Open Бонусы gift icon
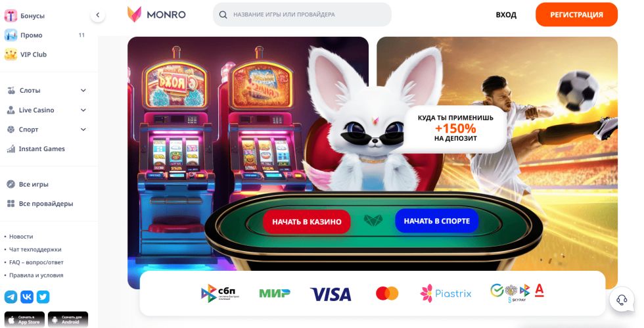Image resolution: width=644 pixels, height=328 pixels. pos(11,16)
